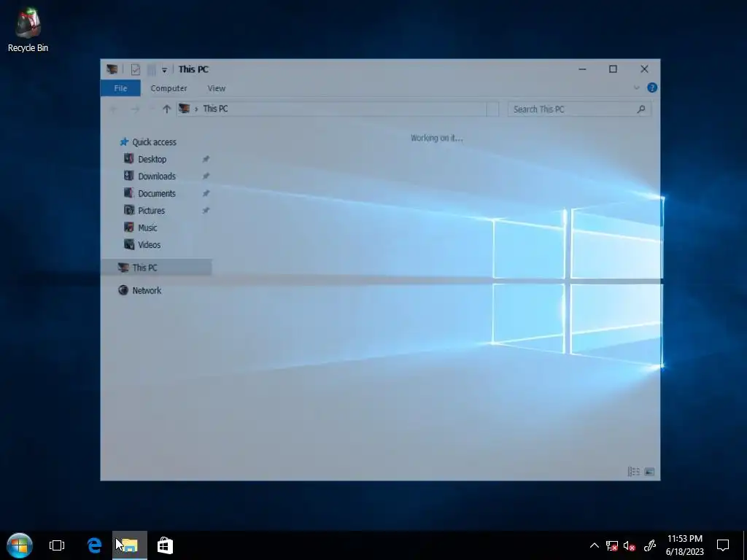Switch to Details view layout icon
This screenshot has width=747, height=560.
point(634,472)
